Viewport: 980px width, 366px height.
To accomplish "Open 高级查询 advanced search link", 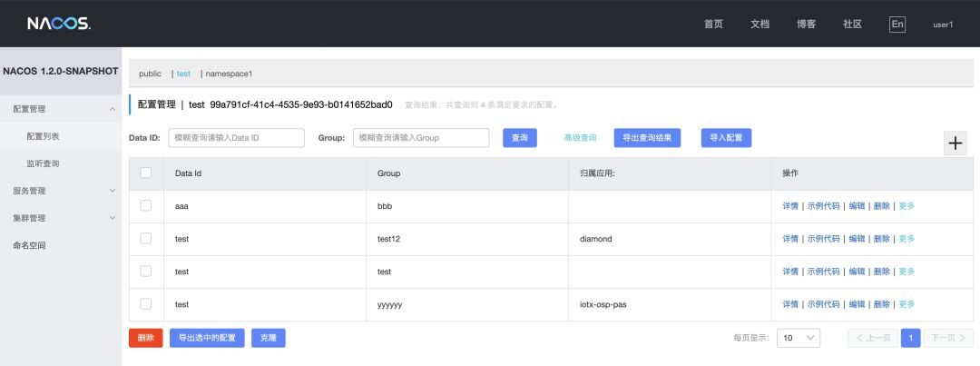I will coord(580,138).
